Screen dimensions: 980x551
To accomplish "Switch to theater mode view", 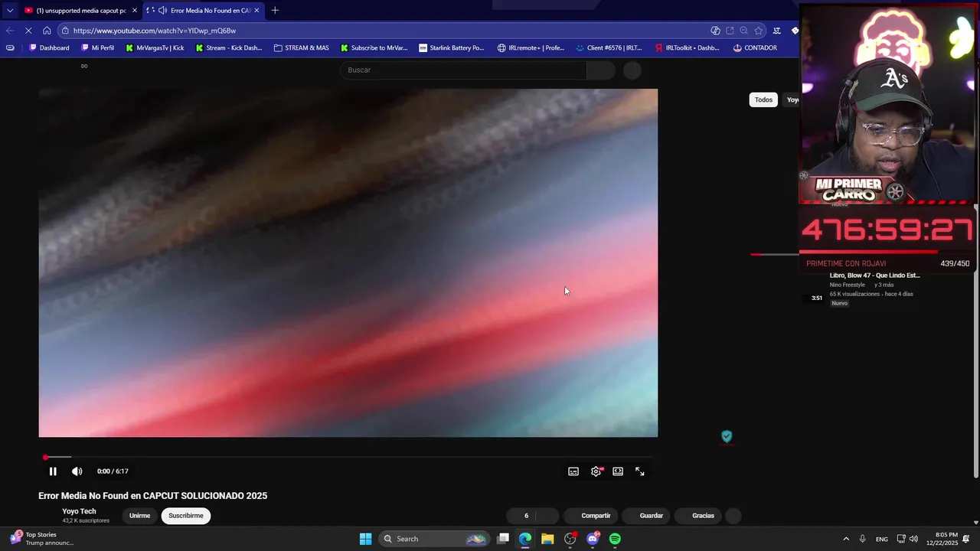I will click(618, 471).
